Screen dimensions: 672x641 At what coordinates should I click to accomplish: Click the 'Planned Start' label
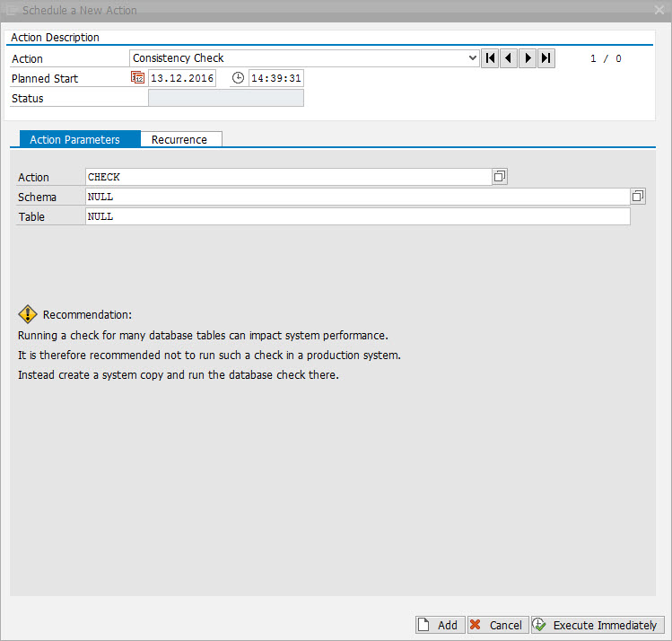[x=45, y=78]
